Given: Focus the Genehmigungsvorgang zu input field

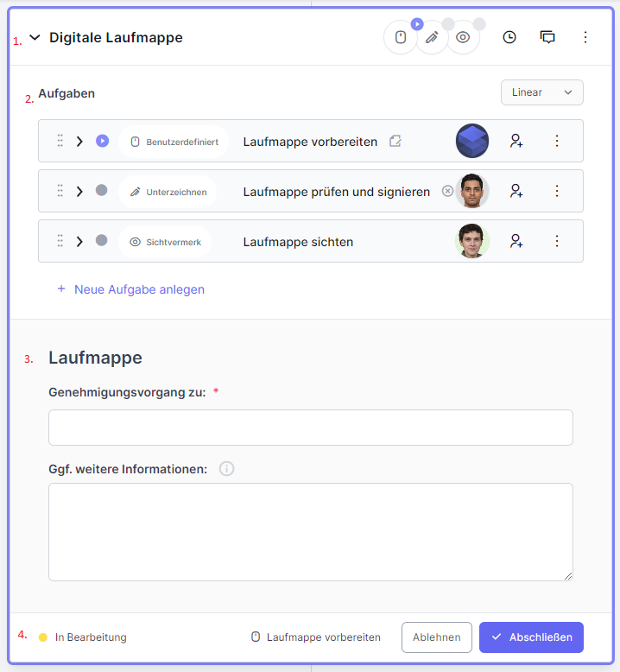Looking at the screenshot, I should [x=311, y=428].
